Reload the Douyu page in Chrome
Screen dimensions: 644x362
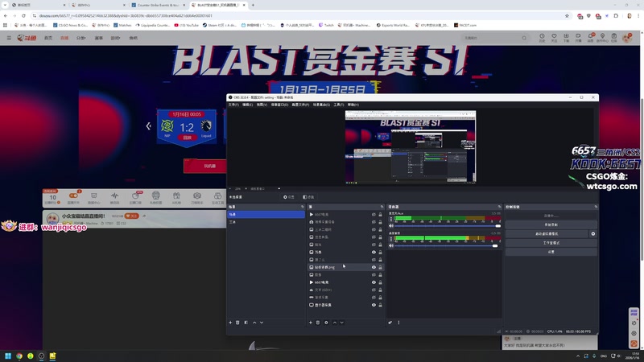pos(23,15)
